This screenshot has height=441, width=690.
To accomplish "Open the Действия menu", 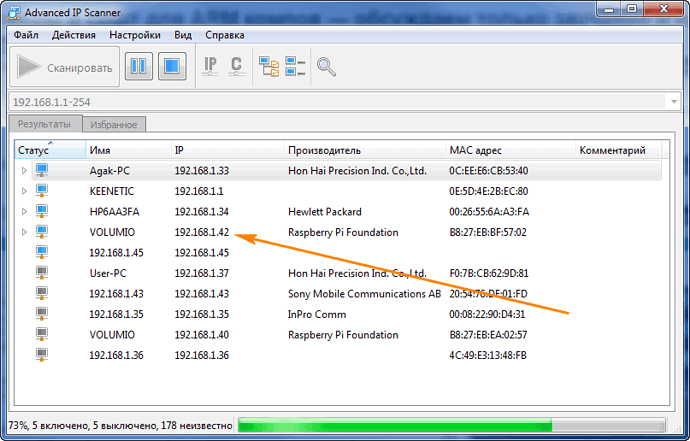I will click(73, 35).
